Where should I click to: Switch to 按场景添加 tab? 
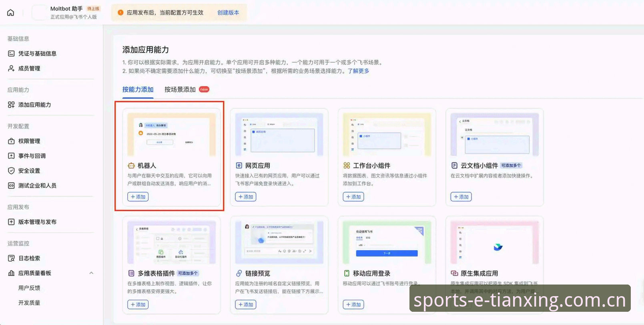(180, 89)
